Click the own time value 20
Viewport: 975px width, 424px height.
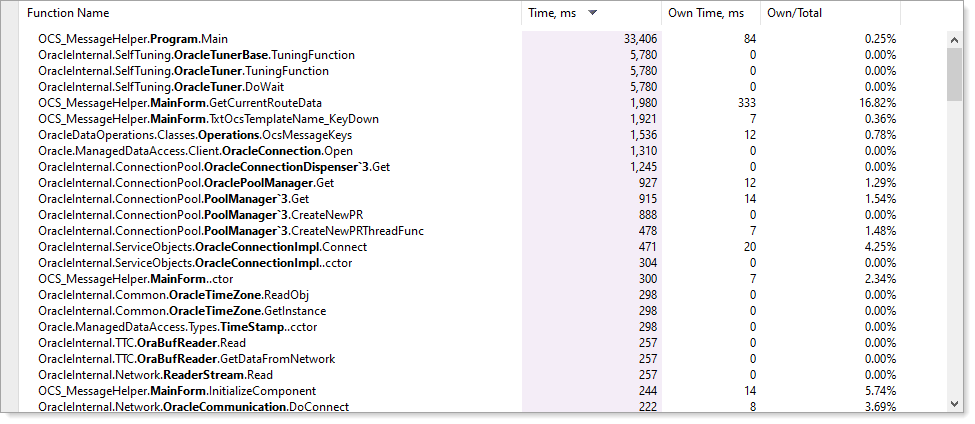pyautogui.click(x=750, y=247)
